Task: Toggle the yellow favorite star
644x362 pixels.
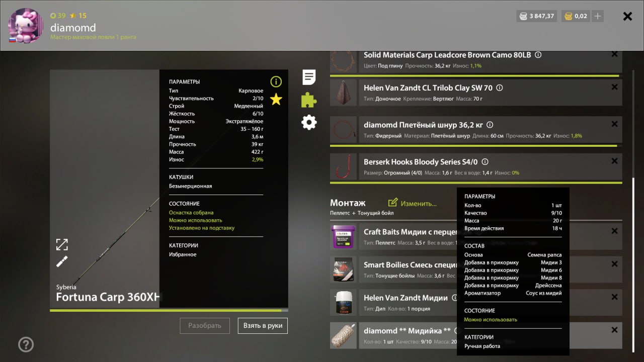Action: coord(276,100)
